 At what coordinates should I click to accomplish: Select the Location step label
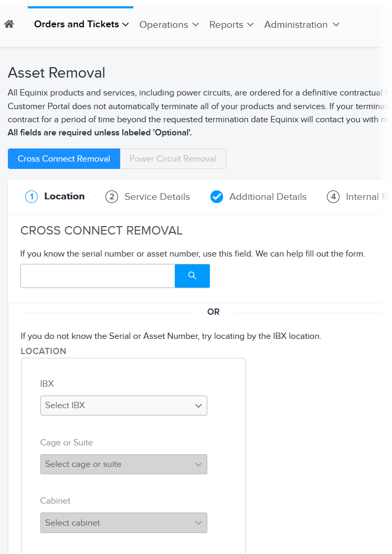pyautogui.click(x=65, y=196)
